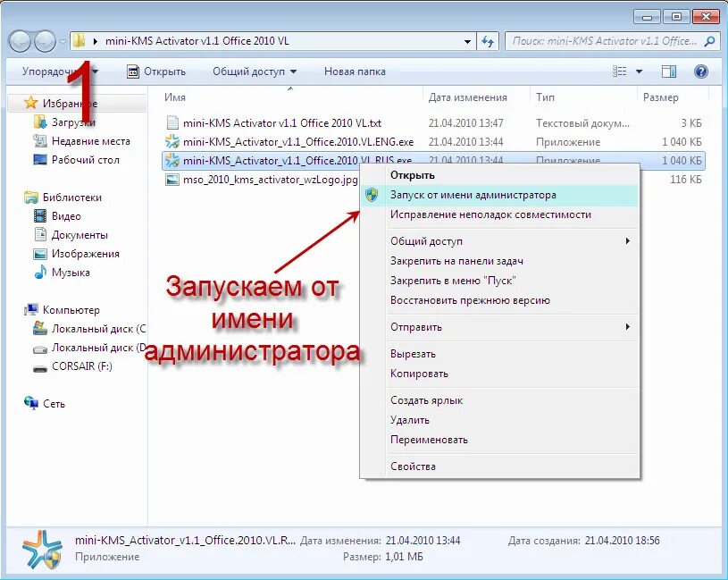Open Рабочий стол in sidebar
The height and width of the screenshot is (580, 728).
pos(86,160)
